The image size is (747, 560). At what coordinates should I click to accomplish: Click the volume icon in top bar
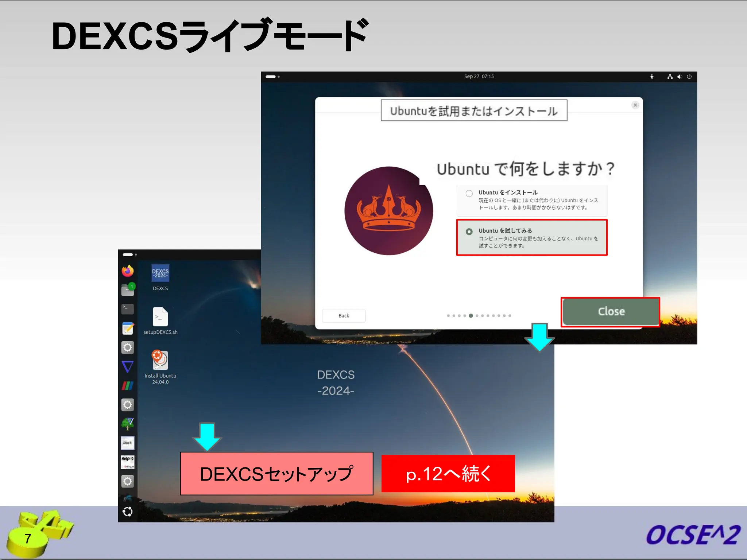680,77
